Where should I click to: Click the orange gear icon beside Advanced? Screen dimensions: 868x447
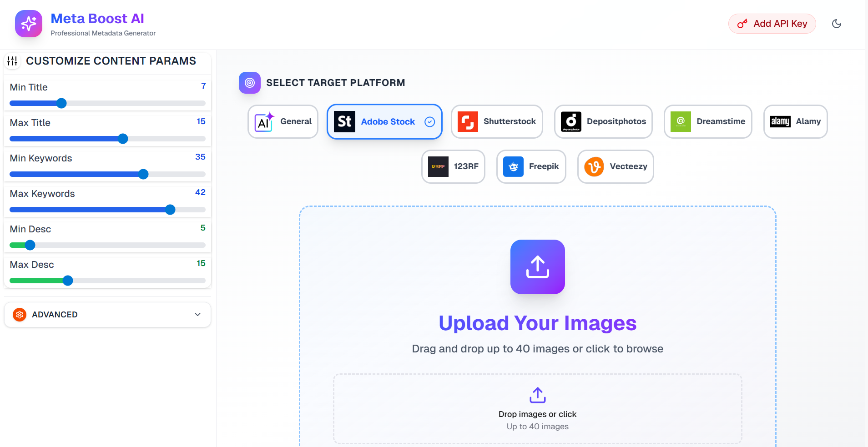[x=20, y=315]
